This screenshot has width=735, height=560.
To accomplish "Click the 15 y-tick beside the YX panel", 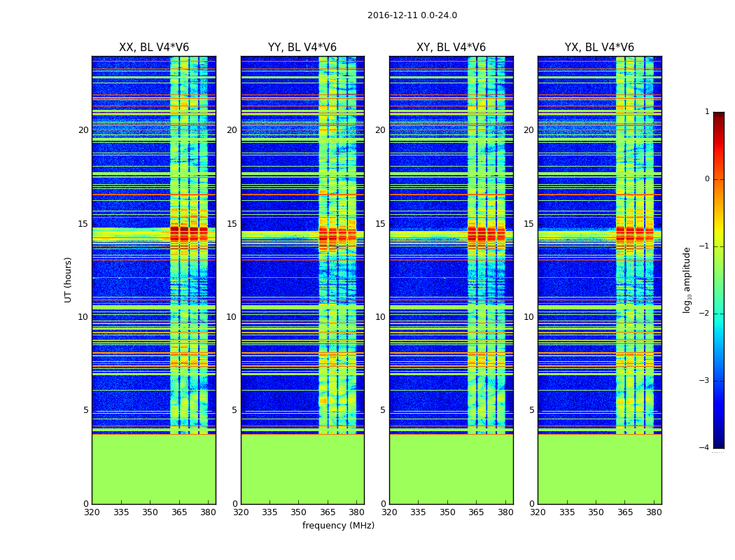I will [x=531, y=224].
